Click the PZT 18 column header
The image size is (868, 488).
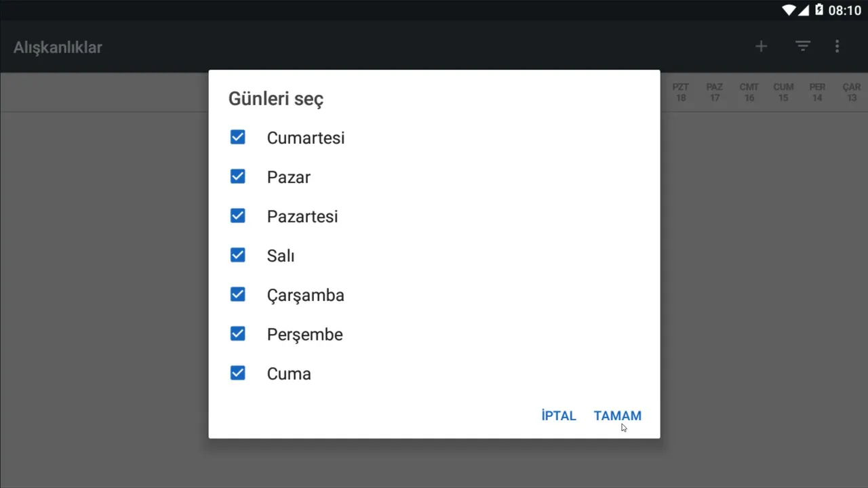[x=681, y=93]
